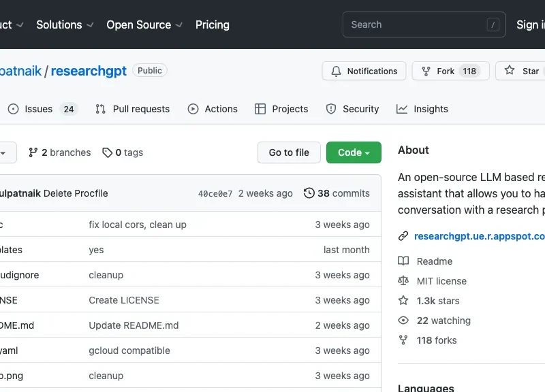This screenshot has height=392, width=545.
Task: Focus the Search input field
Action: pyautogui.click(x=424, y=24)
